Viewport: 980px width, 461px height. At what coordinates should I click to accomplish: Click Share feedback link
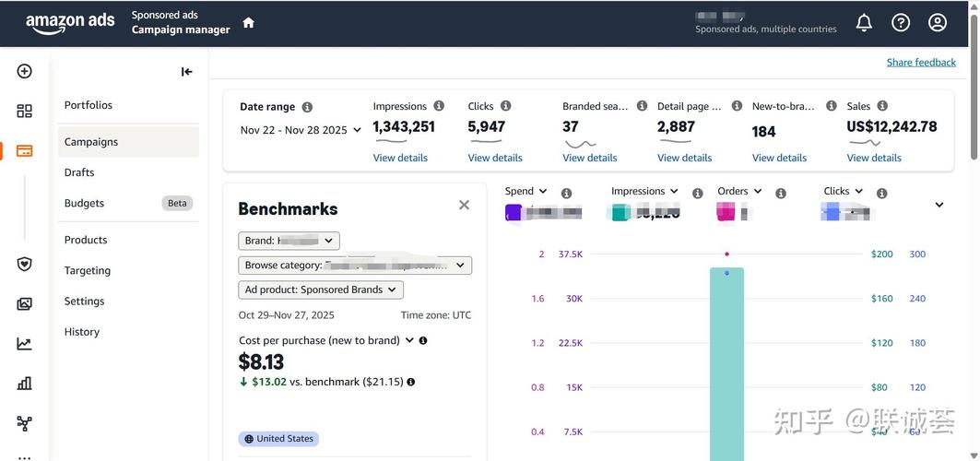coord(921,63)
